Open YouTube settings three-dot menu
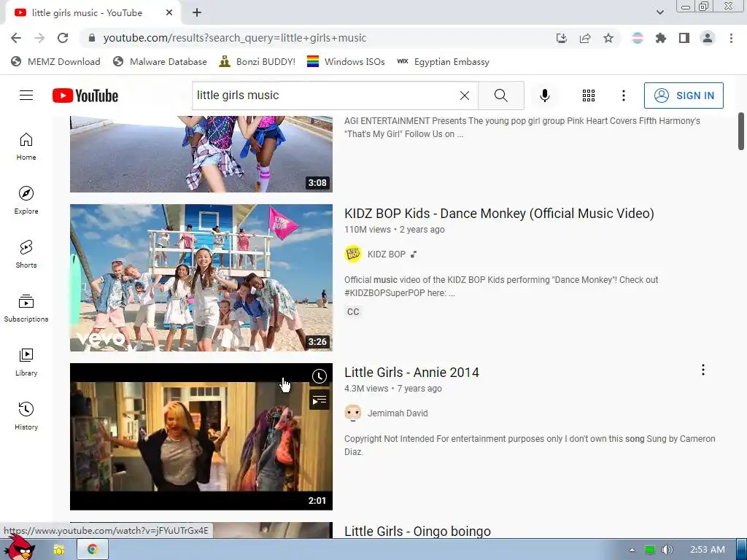 pos(623,96)
